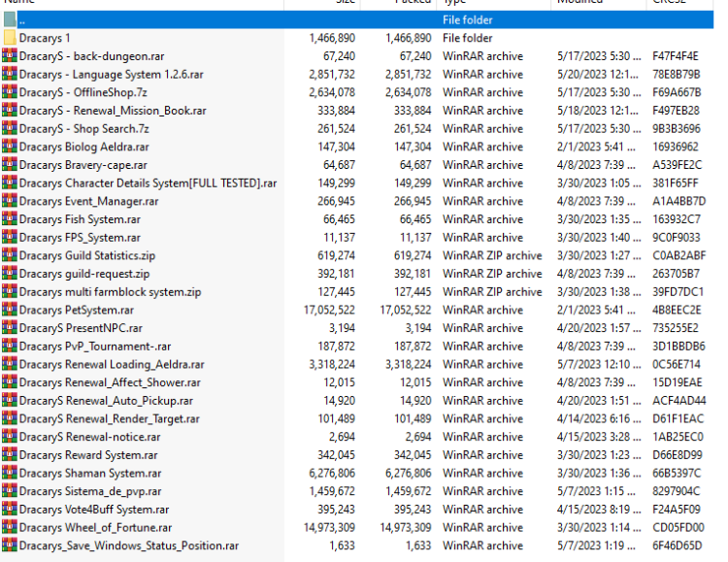The width and height of the screenshot is (728, 562).
Task: Click archive icon for Dracarys guild-request.zip
Action: coord(10,273)
